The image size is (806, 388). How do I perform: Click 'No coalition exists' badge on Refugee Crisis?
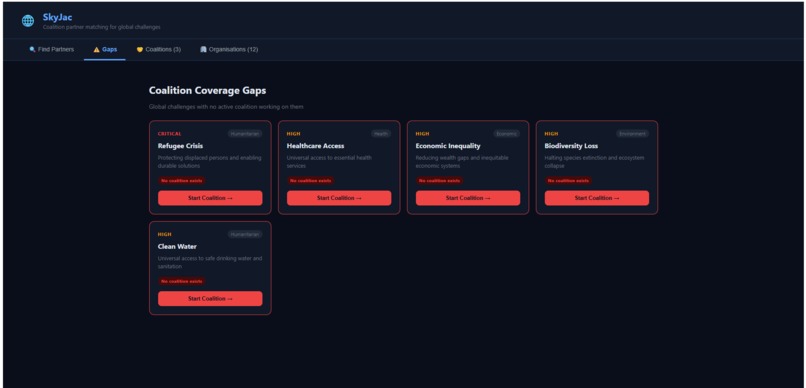(181, 181)
